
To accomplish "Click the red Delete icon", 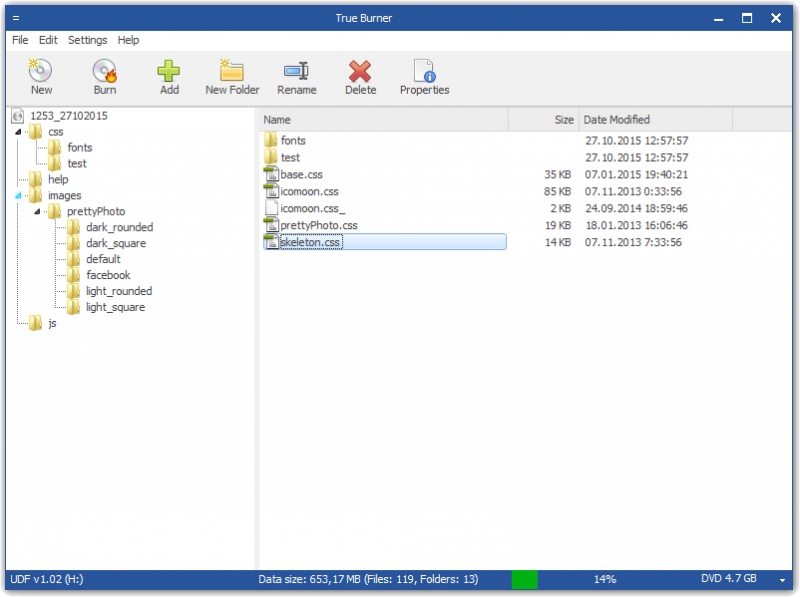I will [360, 71].
